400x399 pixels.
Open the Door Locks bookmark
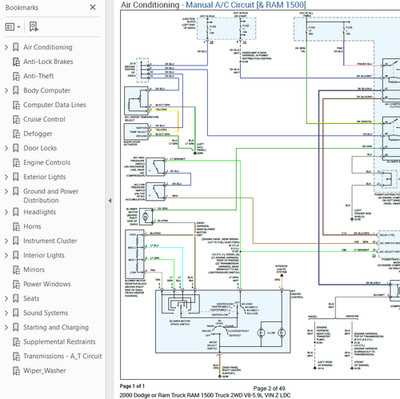pyautogui.click(x=40, y=148)
